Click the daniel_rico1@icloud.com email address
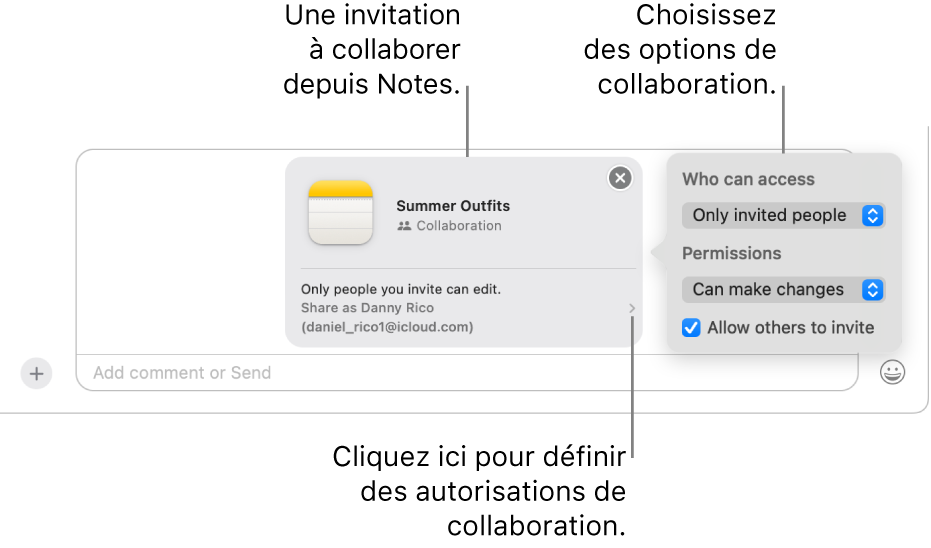Screen dimensions: 931x548 click(x=387, y=327)
